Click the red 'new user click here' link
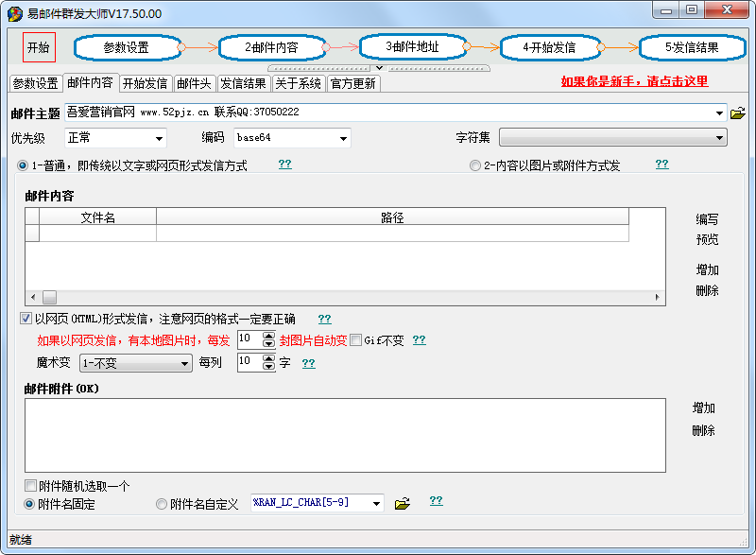The width and height of the screenshot is (756, 555). (x=634, y=82)
